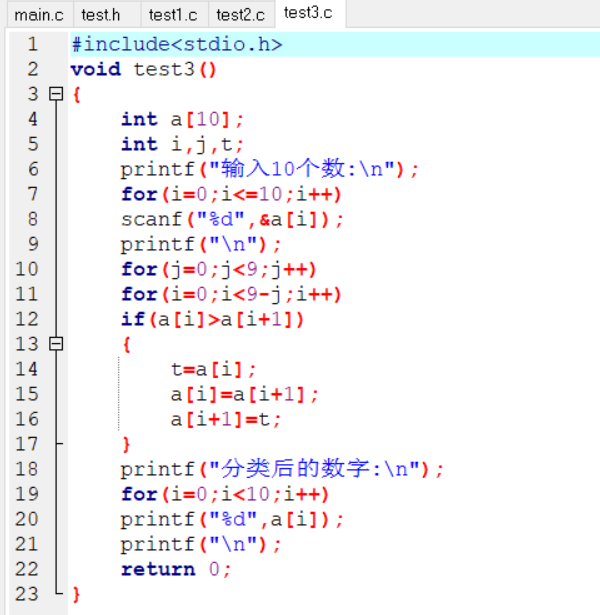Click the a[i+1]=t; assignment
Image resolution: width=600 pixels, height=615 pixels.
(226, 419)
